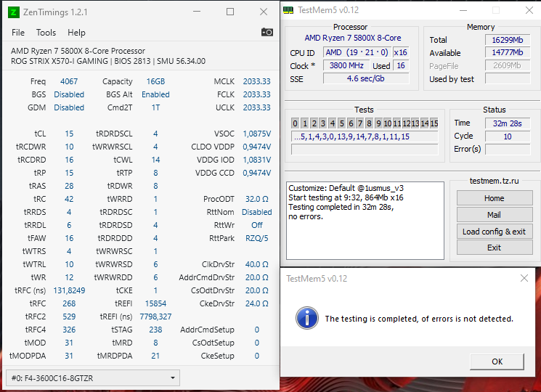
Task: Click the tRFC2 value 529
Action: [x=69, y=317]
